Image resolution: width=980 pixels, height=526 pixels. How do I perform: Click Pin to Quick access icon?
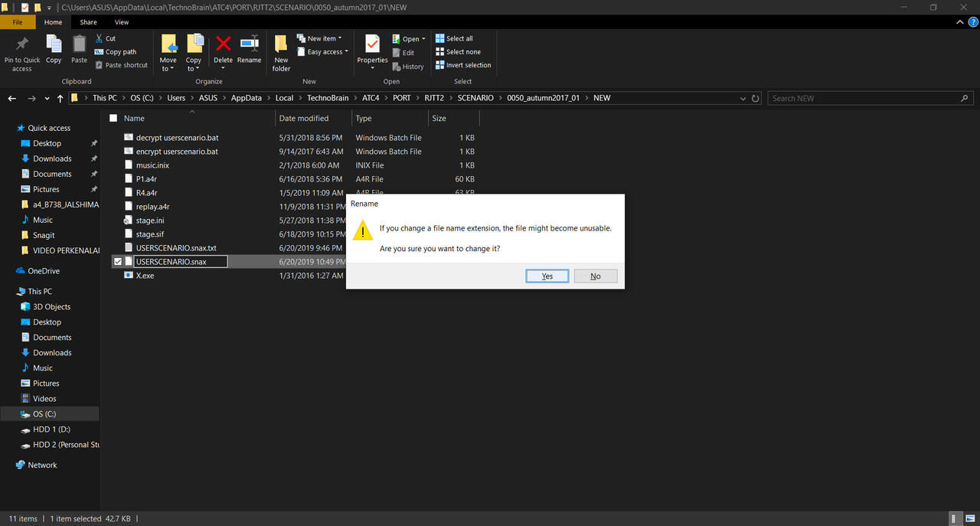pyautogui.click(x=22, y=44)
